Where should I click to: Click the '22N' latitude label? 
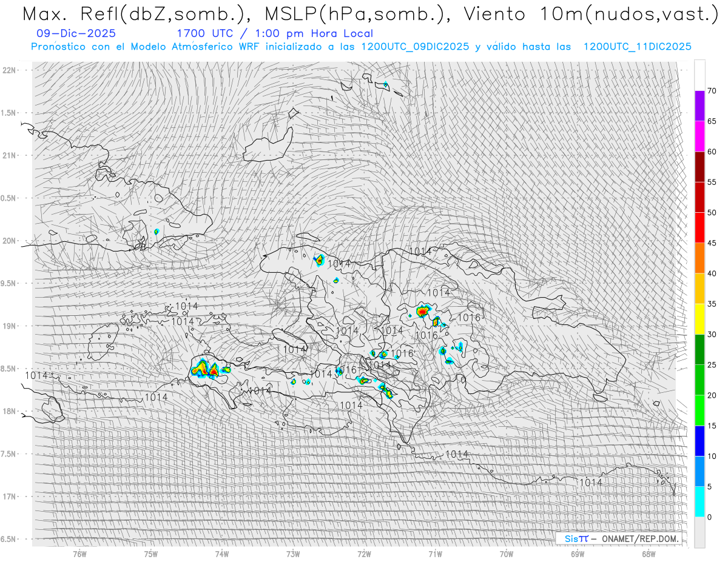pyautogui.click(x=10, y=70)
